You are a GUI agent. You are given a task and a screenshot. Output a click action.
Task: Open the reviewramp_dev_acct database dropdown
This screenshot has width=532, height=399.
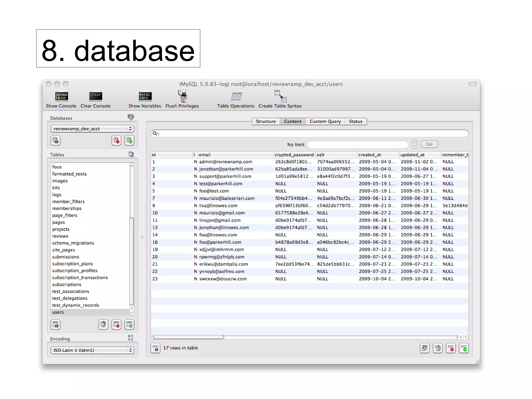coord(92,129)
